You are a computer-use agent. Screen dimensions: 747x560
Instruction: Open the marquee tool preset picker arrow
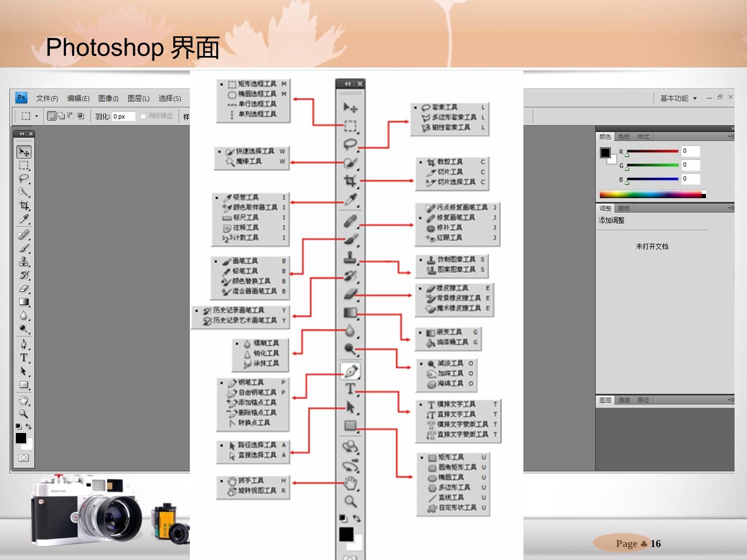(x=37, y=116)
